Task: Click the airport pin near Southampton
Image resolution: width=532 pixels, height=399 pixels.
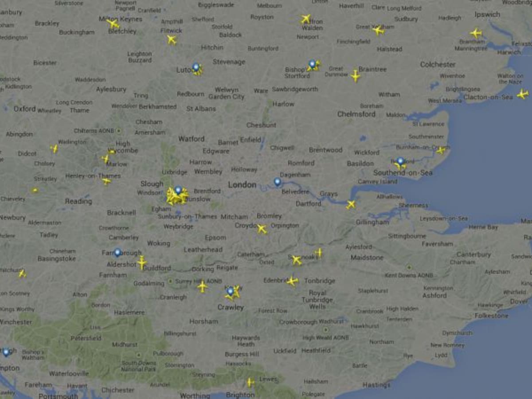Action: pos(6,352)
